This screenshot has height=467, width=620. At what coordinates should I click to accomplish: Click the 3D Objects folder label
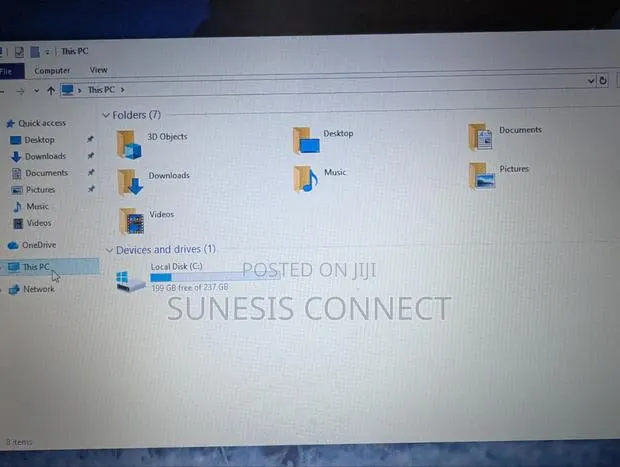point(167,136)
